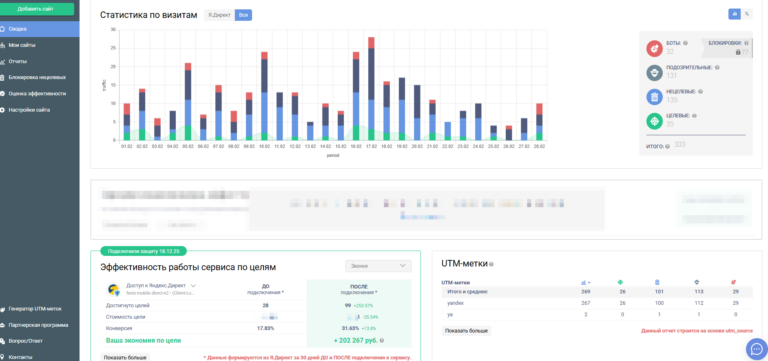
Task: Click the Партнерская программа icon
Action: click(x=2, y=325)
